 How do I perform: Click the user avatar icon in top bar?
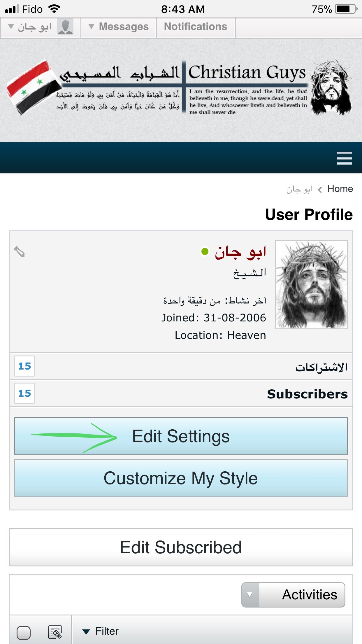pyautogui.click(x=65, y=27)
